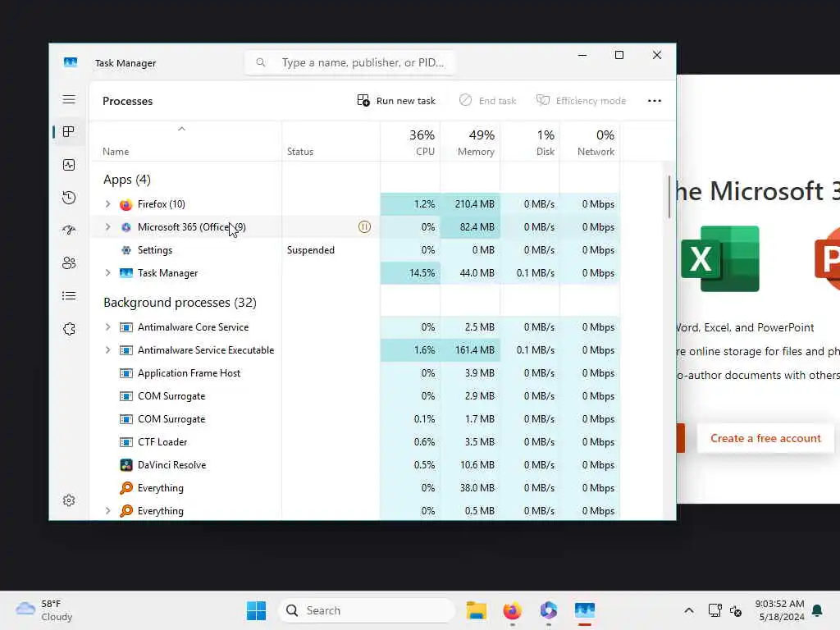Switch to the Processes page icon
Viewport: 840px width, 630px height.
click(69, 132)
